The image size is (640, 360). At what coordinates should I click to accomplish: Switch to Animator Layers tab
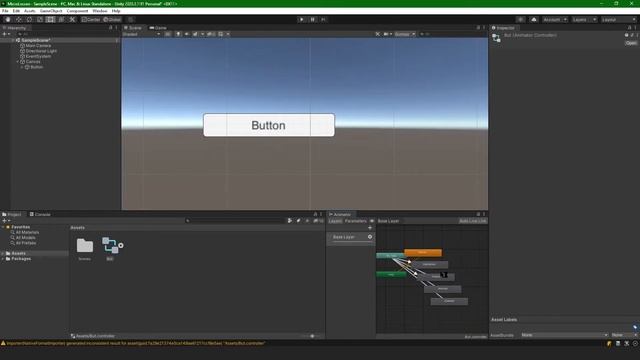tap(335, 221)
